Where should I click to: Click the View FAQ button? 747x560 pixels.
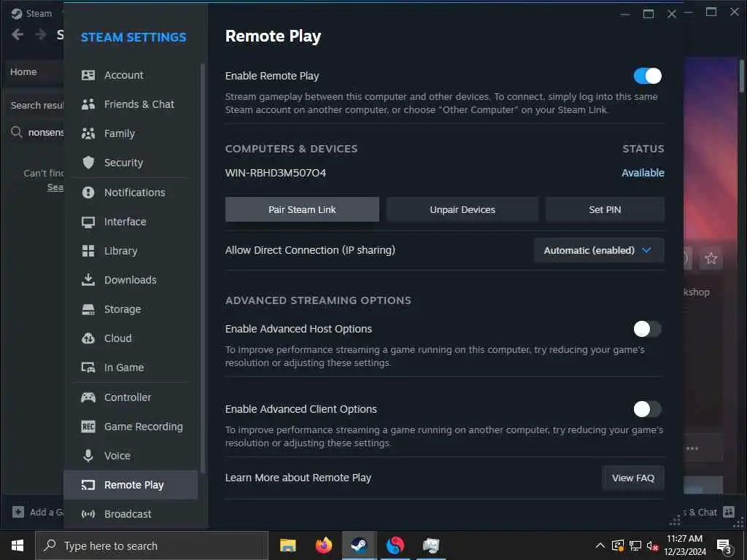click(x=633, y=478)
